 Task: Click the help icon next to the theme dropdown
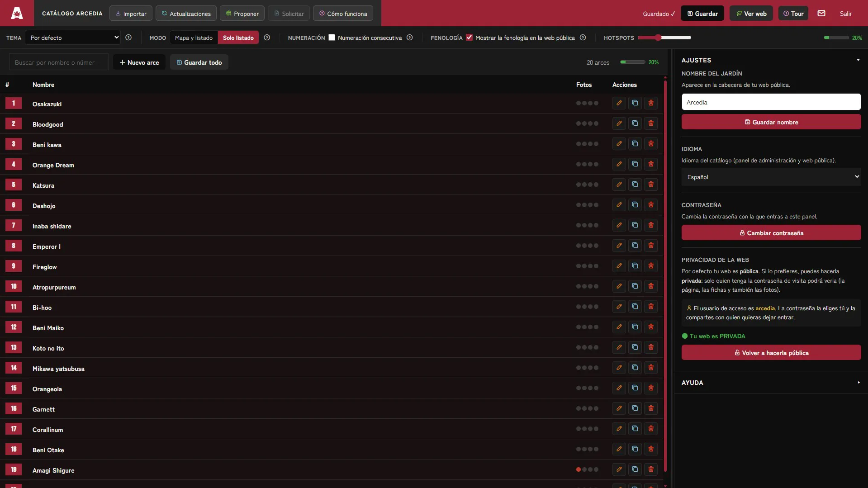(128, 38)
